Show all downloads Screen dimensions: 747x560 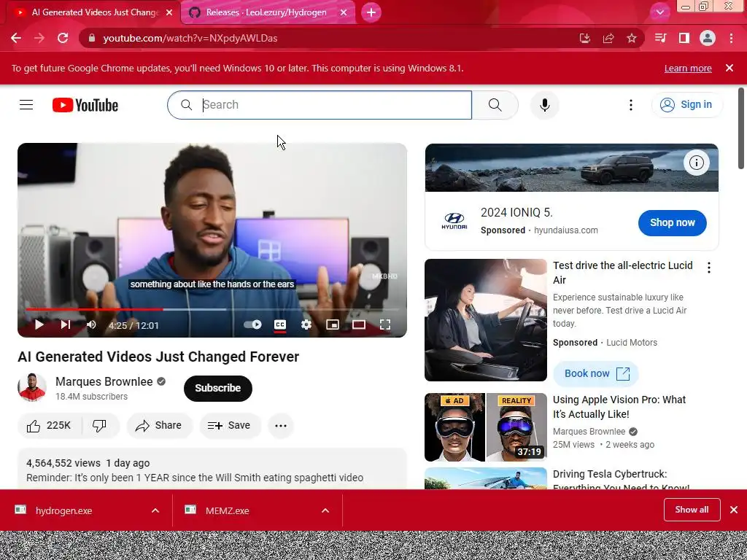[x=692, y=510]
